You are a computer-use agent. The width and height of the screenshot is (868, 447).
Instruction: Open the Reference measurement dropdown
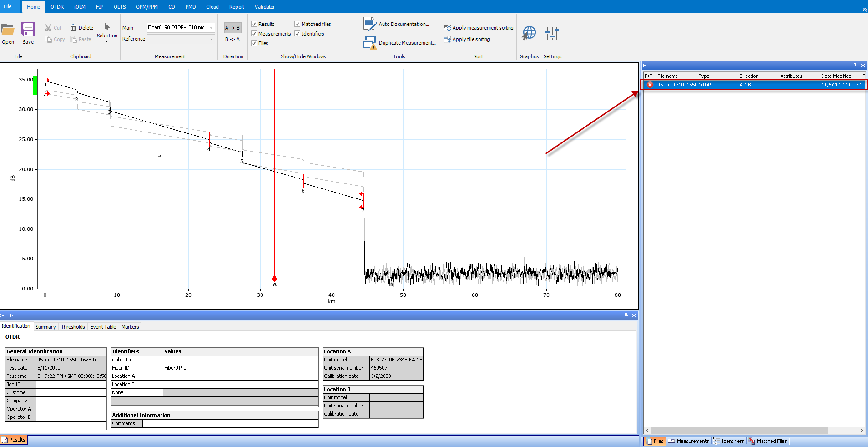click(211, 39)
